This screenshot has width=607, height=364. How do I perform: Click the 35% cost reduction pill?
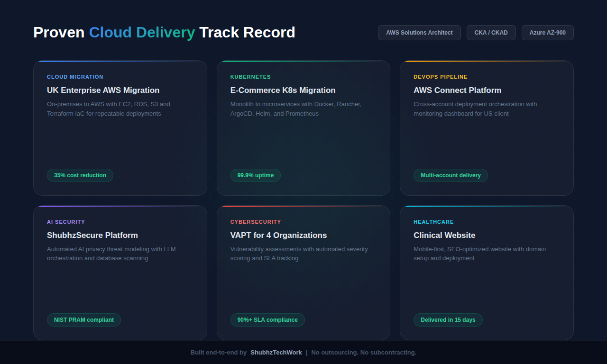tap(80, 175)
